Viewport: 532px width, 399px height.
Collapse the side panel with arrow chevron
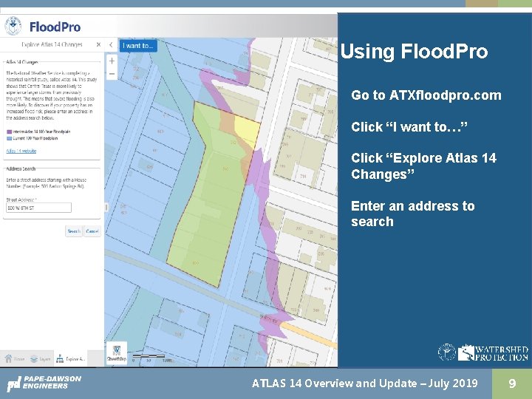point(111,45)
